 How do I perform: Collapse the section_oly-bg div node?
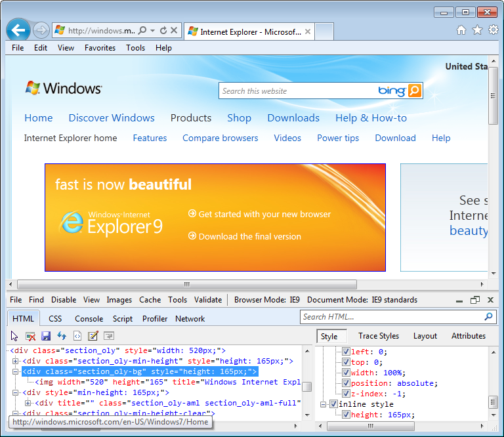15,371
